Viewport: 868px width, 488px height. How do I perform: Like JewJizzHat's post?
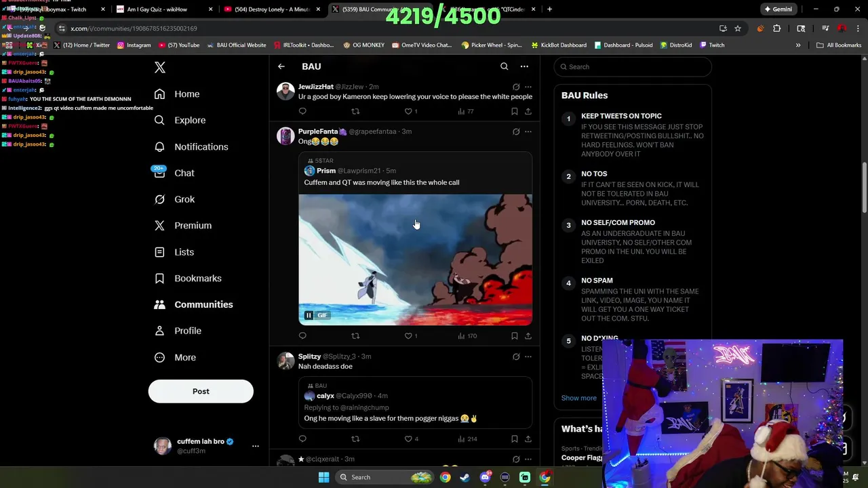[x=408, y=111]
